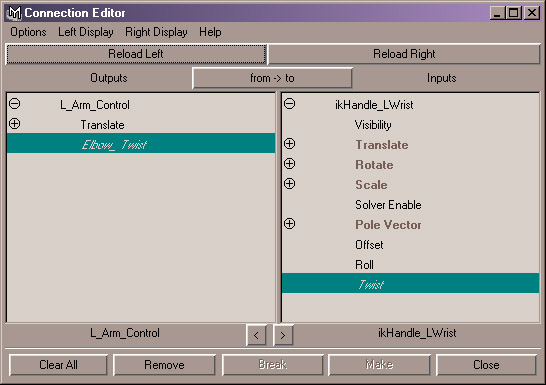546x385 pixels.
Task: Collapse the L_Arm_Control node in Outputs
Action: pos(15,104)
